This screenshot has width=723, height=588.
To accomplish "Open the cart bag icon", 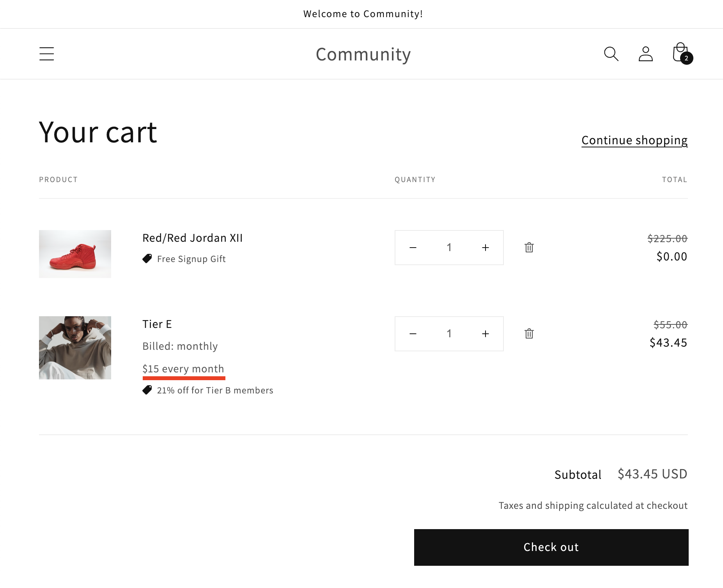I will tap(681, 53).
